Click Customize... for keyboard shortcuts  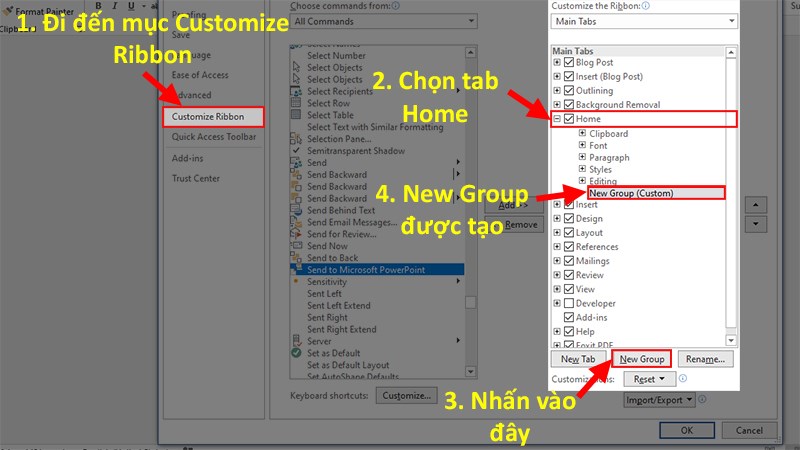tap(407, 395)
